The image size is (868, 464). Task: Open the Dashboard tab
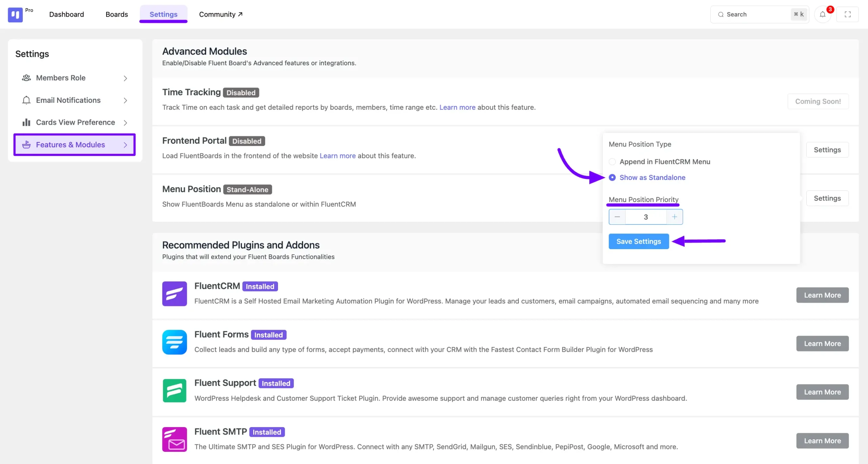point(66,14)
